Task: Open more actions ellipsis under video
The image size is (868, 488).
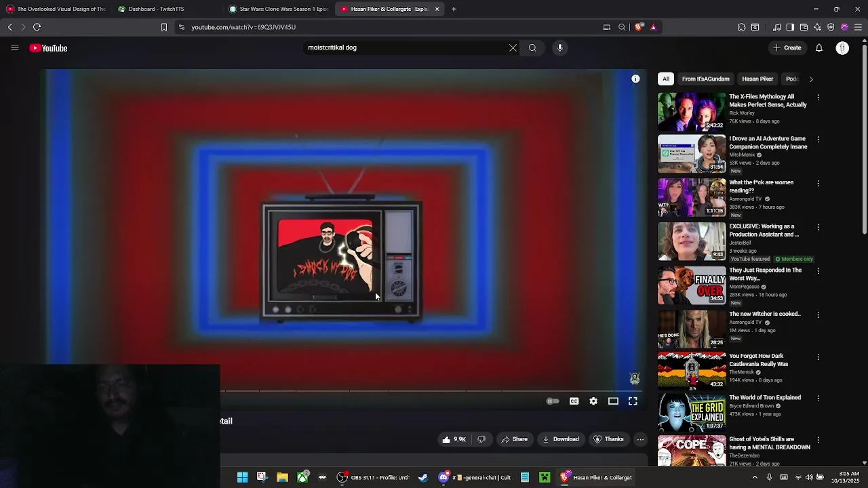Action: tap(640, 439)
